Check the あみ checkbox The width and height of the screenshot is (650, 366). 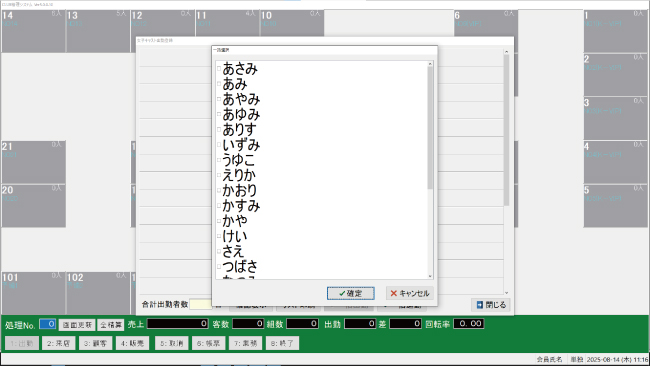point(218,84)
